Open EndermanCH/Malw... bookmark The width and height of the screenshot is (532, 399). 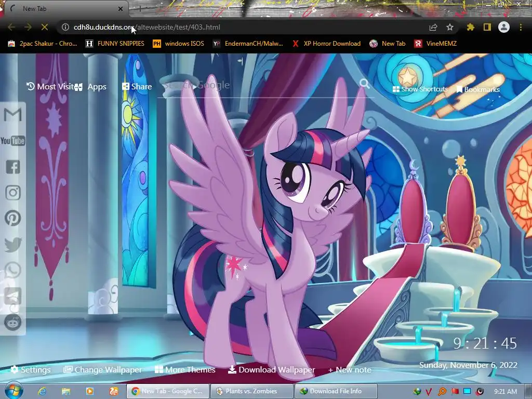point(248,44)
